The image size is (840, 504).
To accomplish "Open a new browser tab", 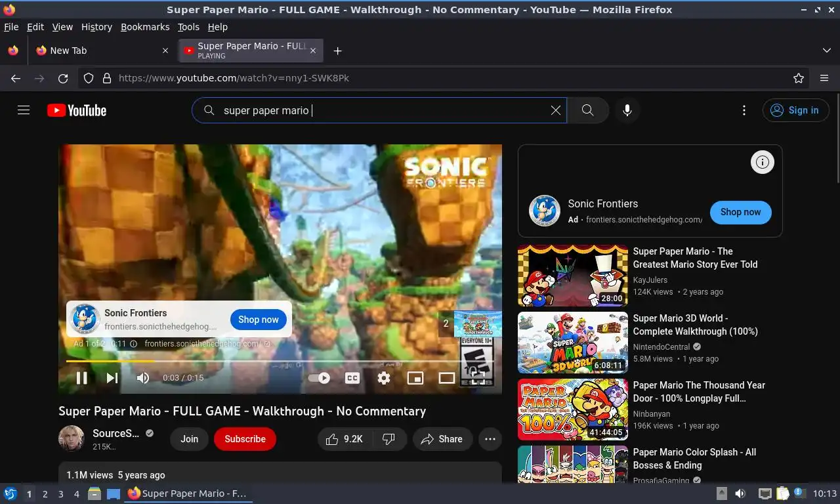I will (337, 51).
